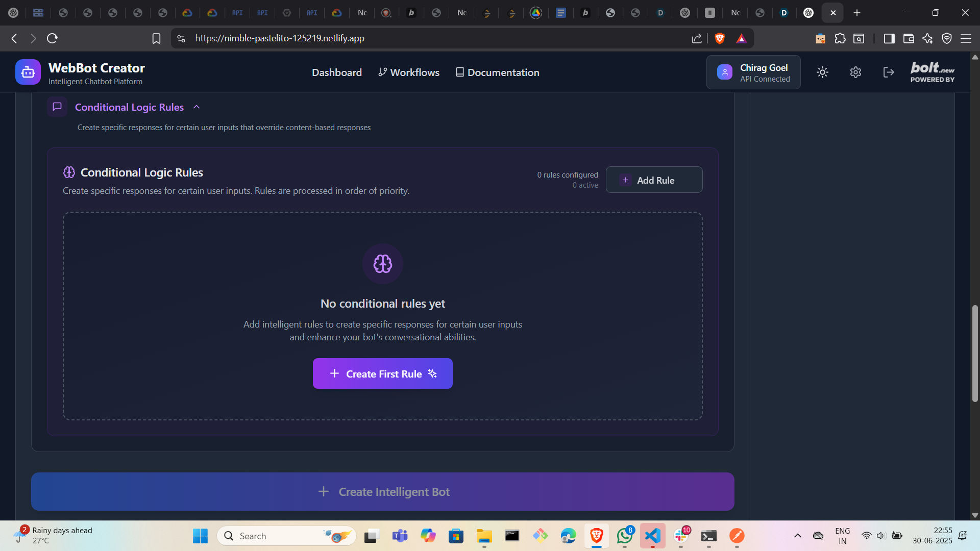This screenshot has height=551, width=980.
Task: Click the Create First Rule button
Action: pos(382,373)
